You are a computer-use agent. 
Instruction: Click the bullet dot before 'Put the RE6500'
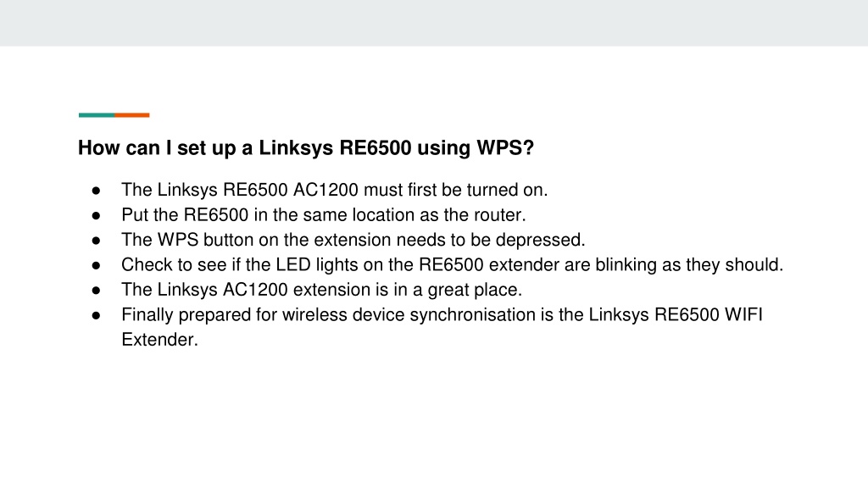[97, 215]
